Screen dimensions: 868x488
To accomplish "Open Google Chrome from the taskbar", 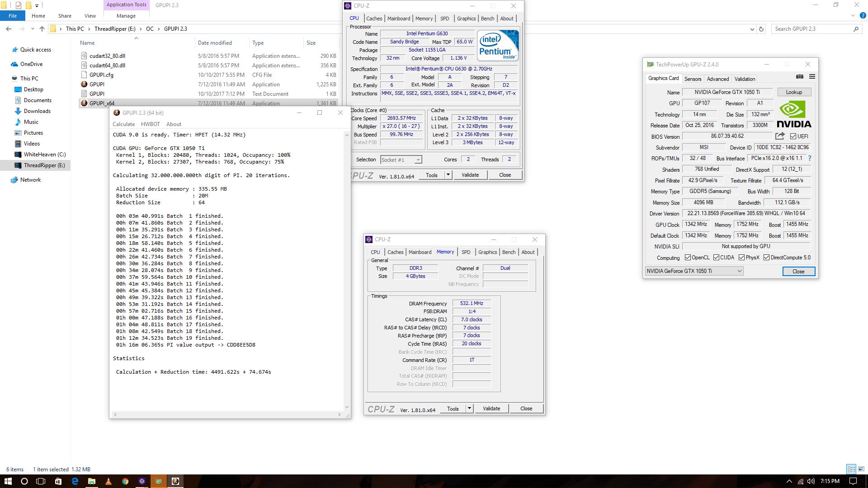I will pyautogui.click(x=125, y=481).
